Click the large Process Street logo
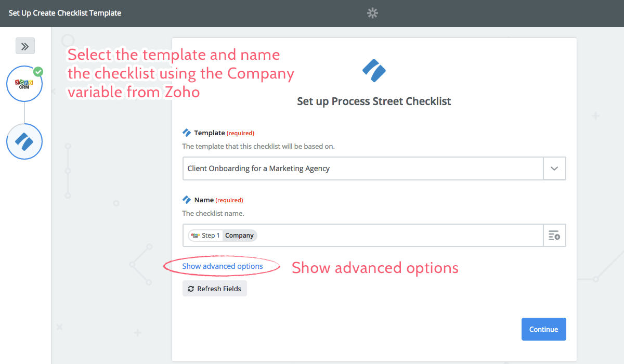624x364 pixels. [x=374, y=70]
